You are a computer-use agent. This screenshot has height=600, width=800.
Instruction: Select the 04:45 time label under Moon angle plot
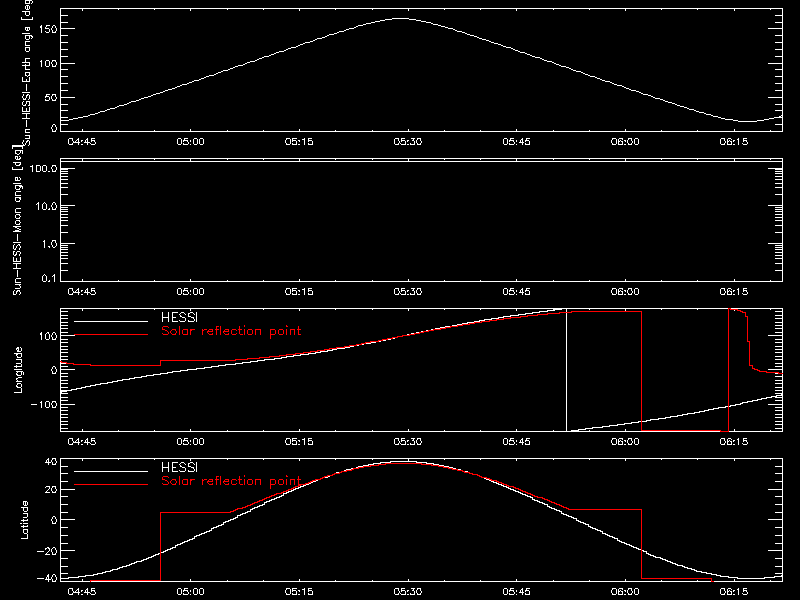point(82,291)
